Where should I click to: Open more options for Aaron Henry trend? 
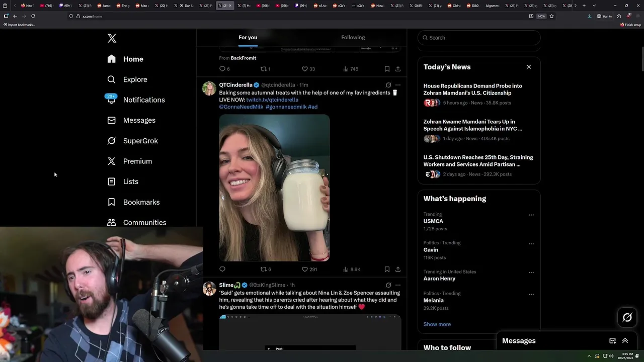[x=531, y=273]
